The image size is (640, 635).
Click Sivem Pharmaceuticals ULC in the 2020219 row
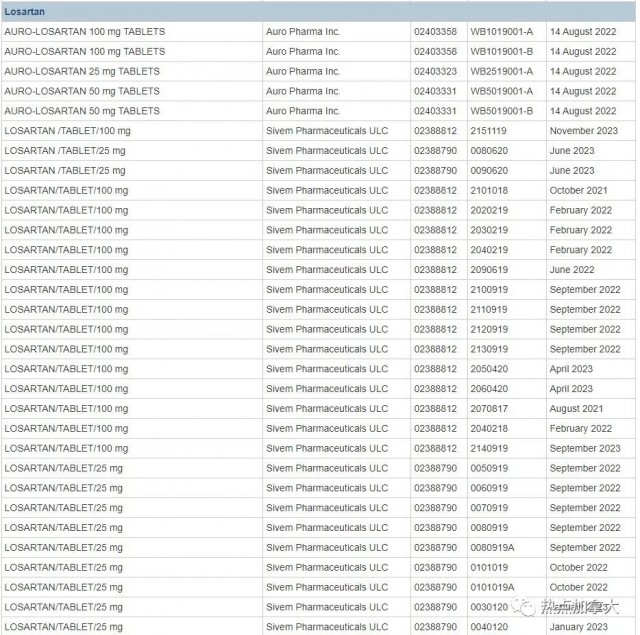pyautogui.click(x=327, y=211)
